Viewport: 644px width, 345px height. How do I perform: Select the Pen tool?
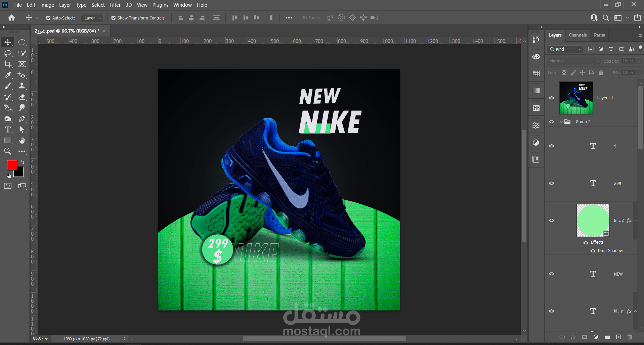point(22,119)
